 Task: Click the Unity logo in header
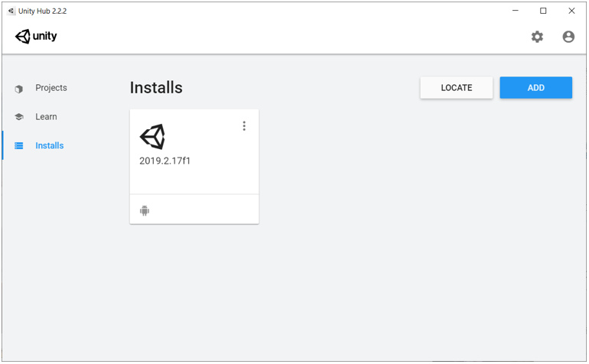36,36
